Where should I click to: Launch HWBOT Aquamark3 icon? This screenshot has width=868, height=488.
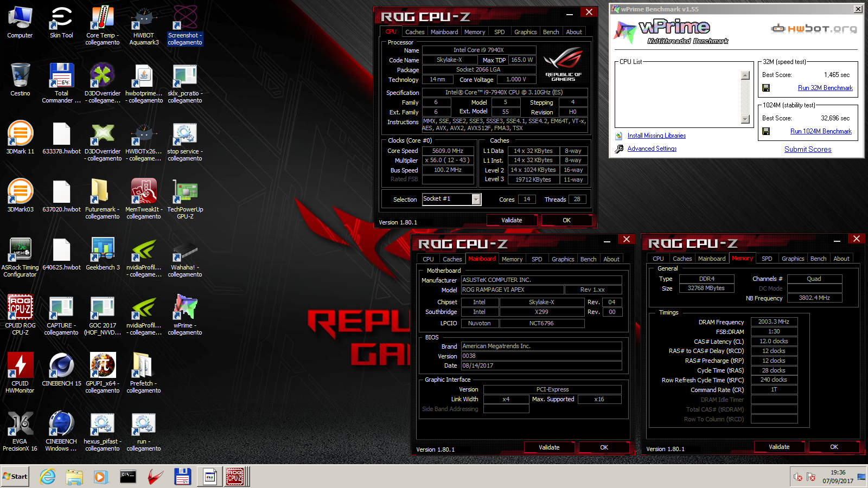[144, 25]
